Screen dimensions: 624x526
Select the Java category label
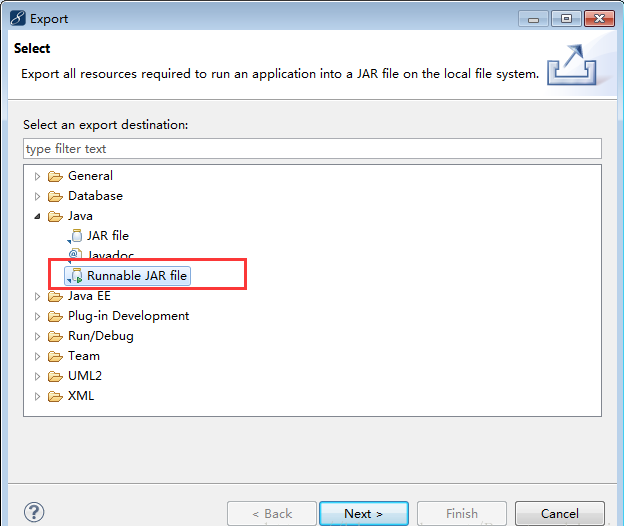(80, 216)
